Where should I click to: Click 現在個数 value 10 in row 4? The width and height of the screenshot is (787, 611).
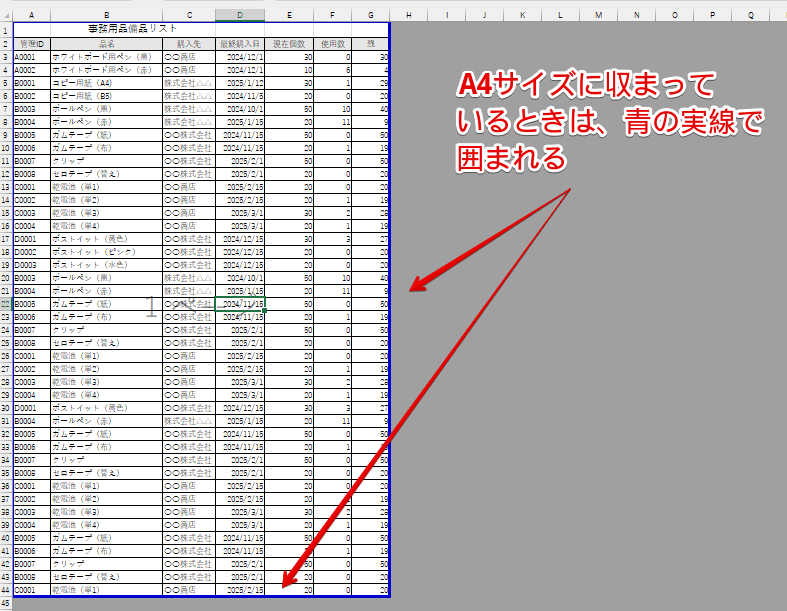pos(289,70)
